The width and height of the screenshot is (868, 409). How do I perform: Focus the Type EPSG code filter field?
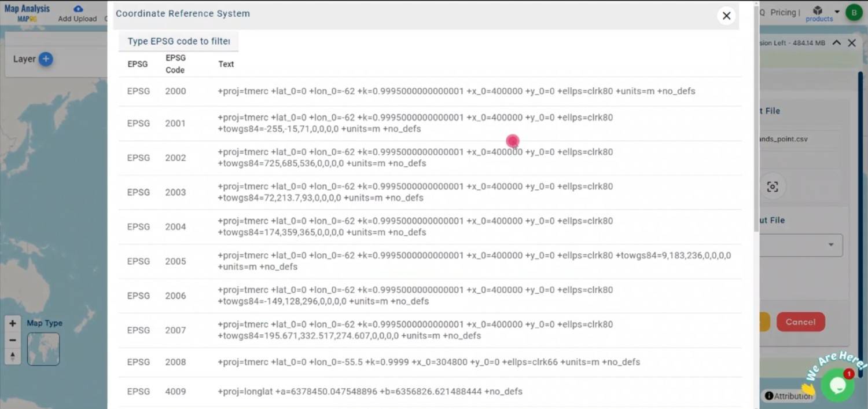pyautogui.click(x=178, y=41)
